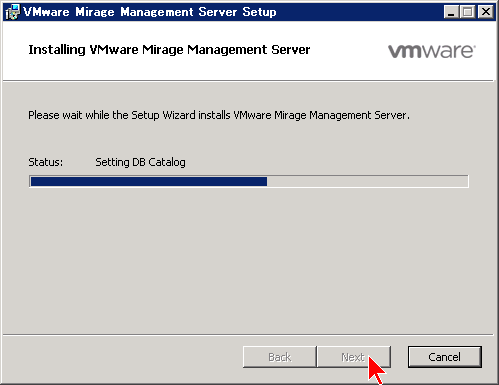Click empty gray area below progress bar
Screen dimensions: 499x385
(x=248, y=260)
